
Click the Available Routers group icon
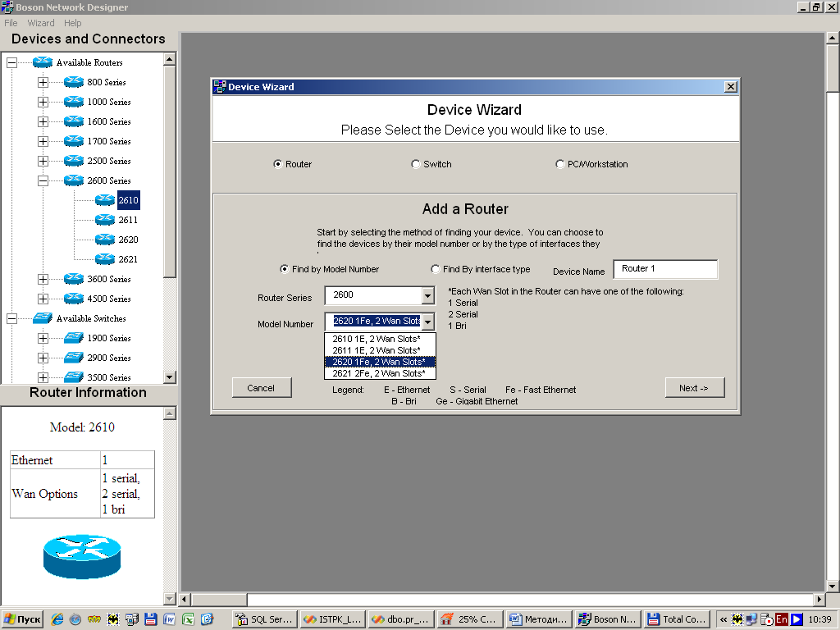tap(43, 62)
